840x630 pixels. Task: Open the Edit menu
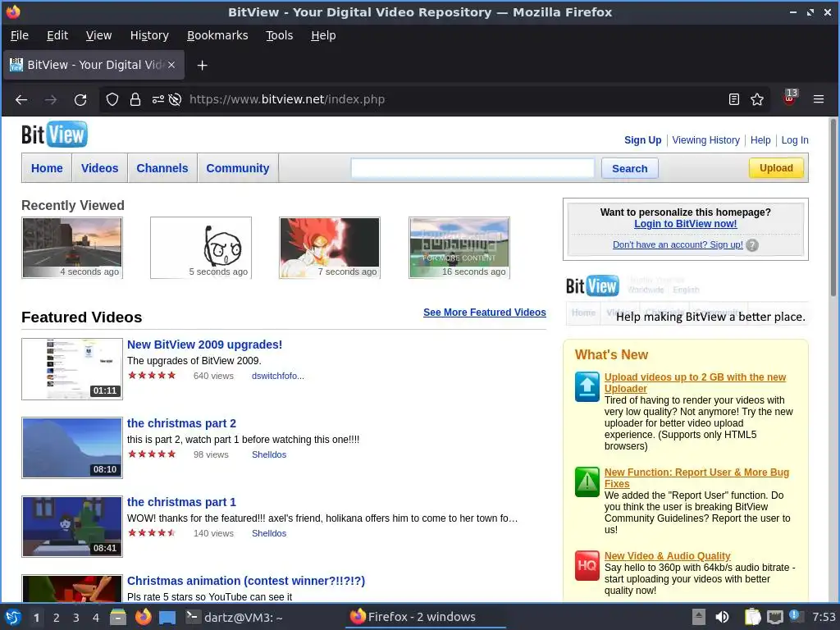(x=57, y=35)
